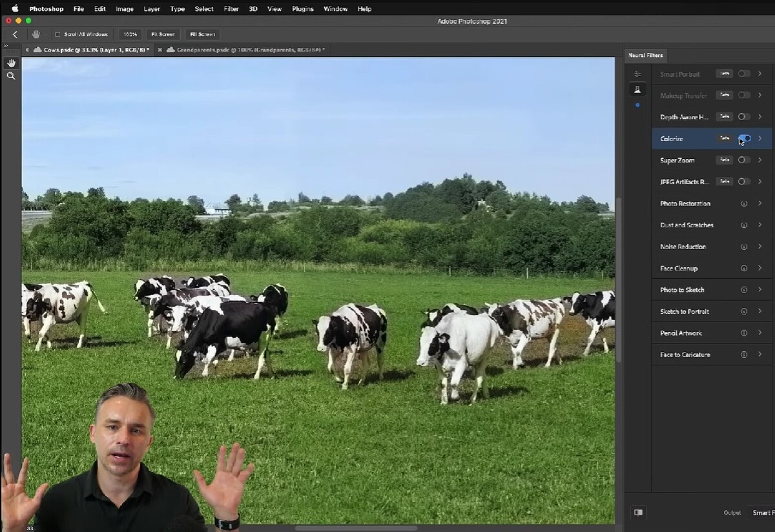Open the featured filters sliders icon
The image size is (775, 532).
click(637, 74)
